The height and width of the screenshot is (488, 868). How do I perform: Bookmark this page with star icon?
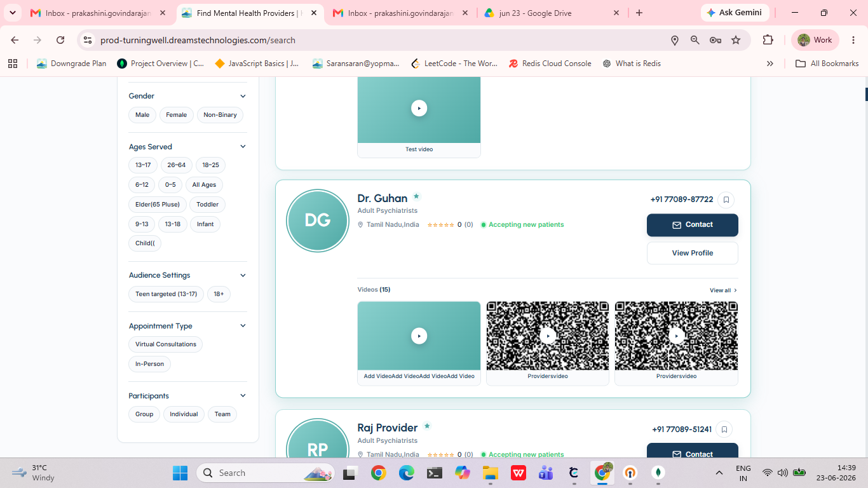(x=736, y=40)
